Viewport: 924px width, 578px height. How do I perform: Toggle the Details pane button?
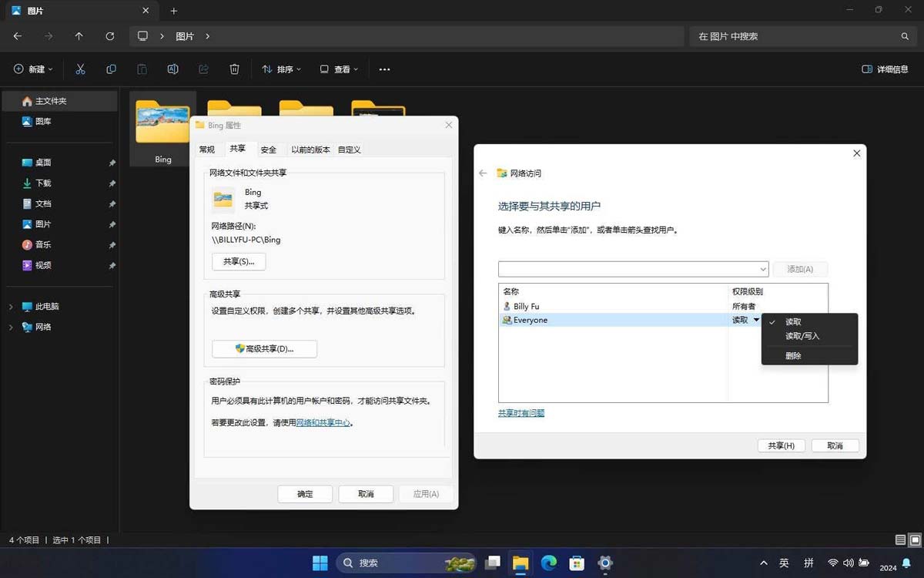[x=885, y=69]
